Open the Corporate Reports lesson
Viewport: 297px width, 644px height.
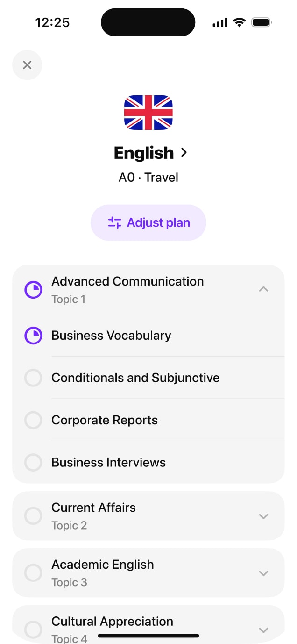coord(105,420)
